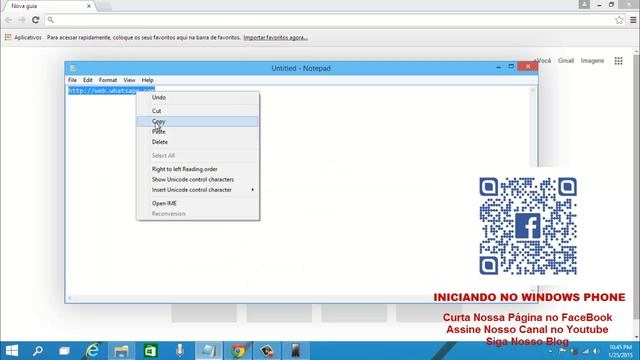Click Chrome's back navigation arrow
The image size is (640, 360).
click(x=9, y=20)
